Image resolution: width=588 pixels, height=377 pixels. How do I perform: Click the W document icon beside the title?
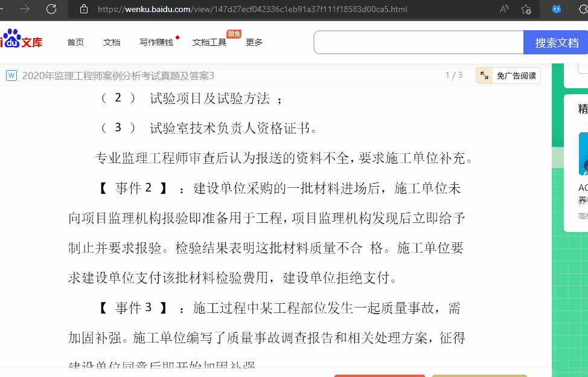(x=11, y=75)
